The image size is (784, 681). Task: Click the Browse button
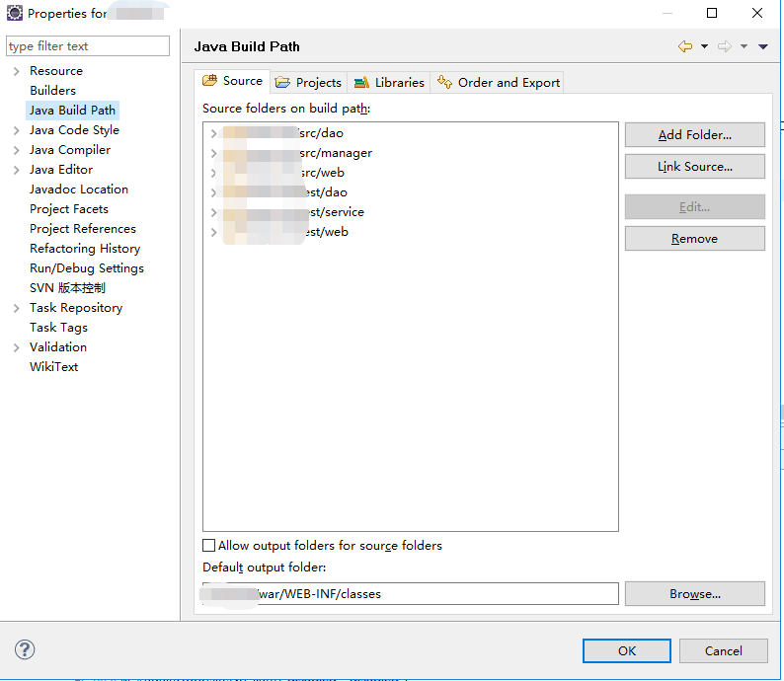[694, 593]
